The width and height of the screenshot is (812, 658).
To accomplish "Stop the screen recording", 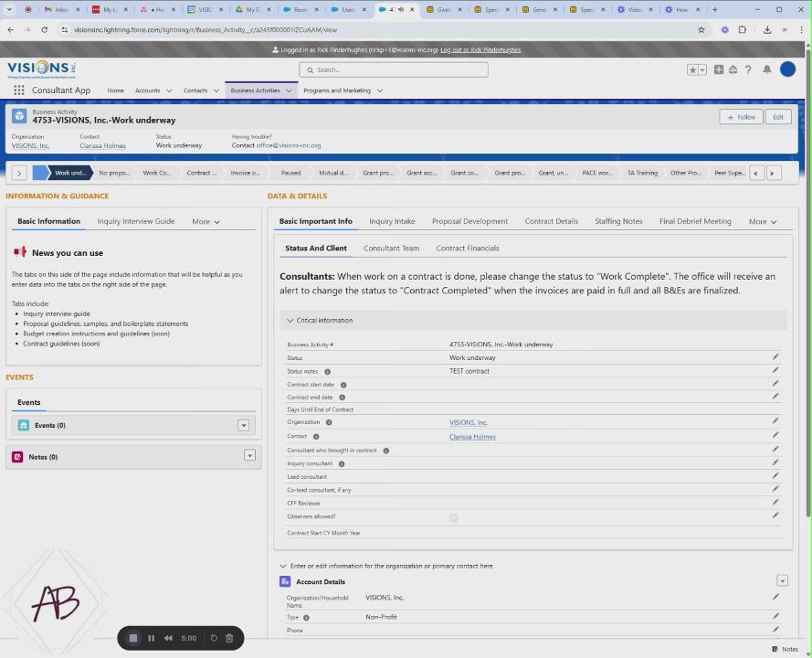I will (133, 638).
